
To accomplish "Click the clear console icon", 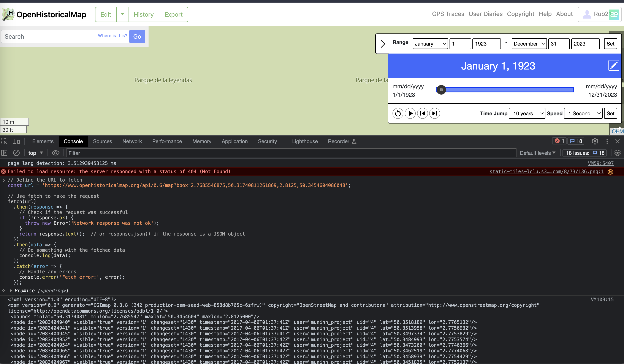I will pos(16,153).
